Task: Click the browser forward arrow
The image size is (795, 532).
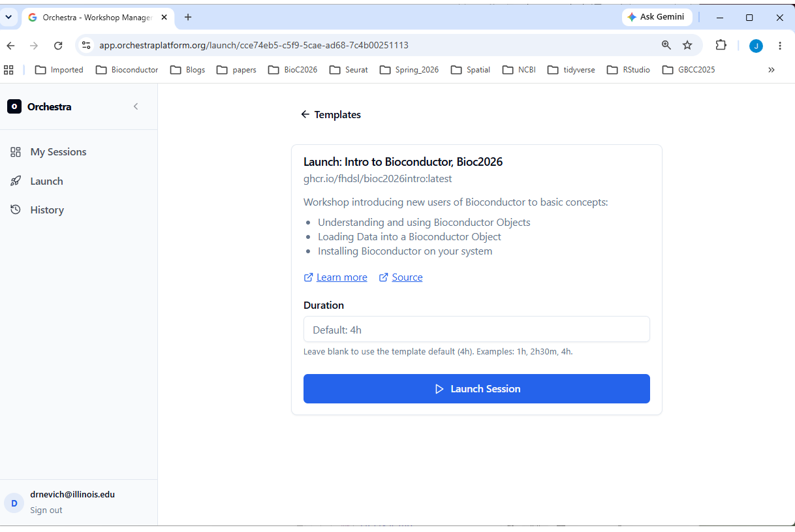Action: click(x=34, y=45)
